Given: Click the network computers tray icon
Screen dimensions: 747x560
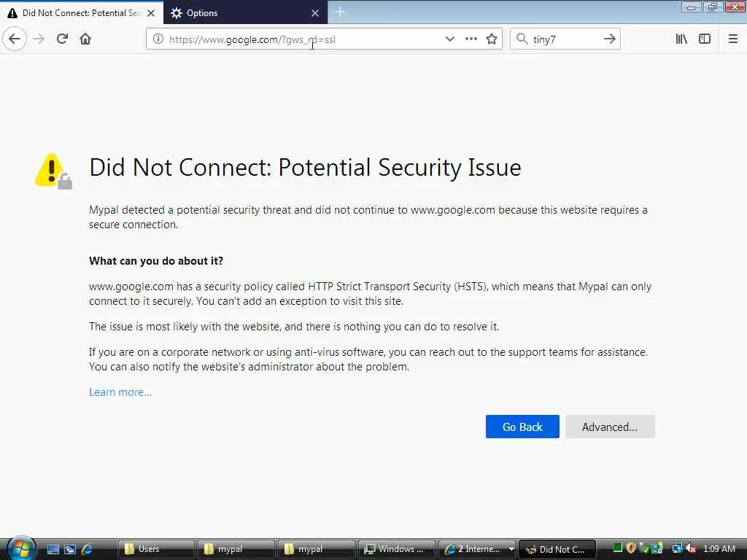Looking at the screenshot, I should point(677,548).
